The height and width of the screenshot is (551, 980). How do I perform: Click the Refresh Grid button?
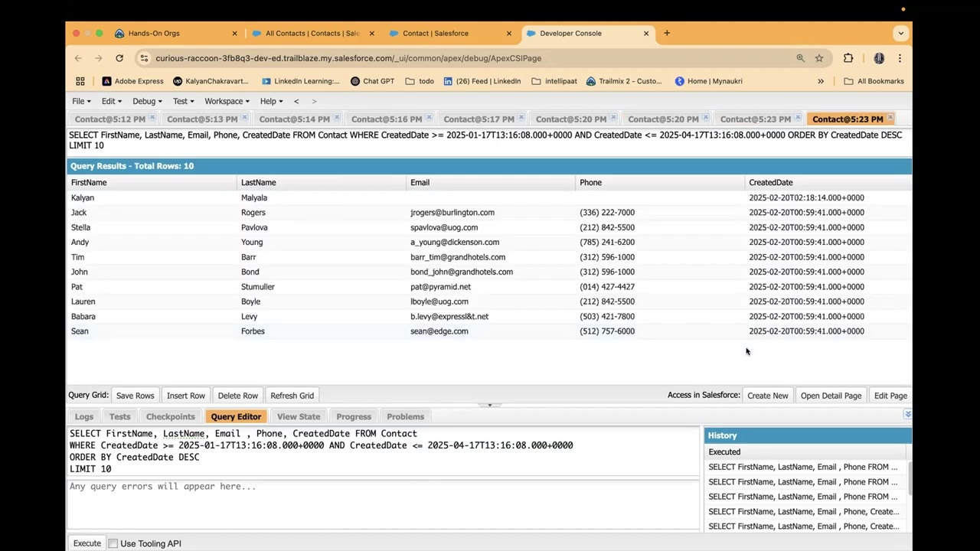click(x=292, y=396)
